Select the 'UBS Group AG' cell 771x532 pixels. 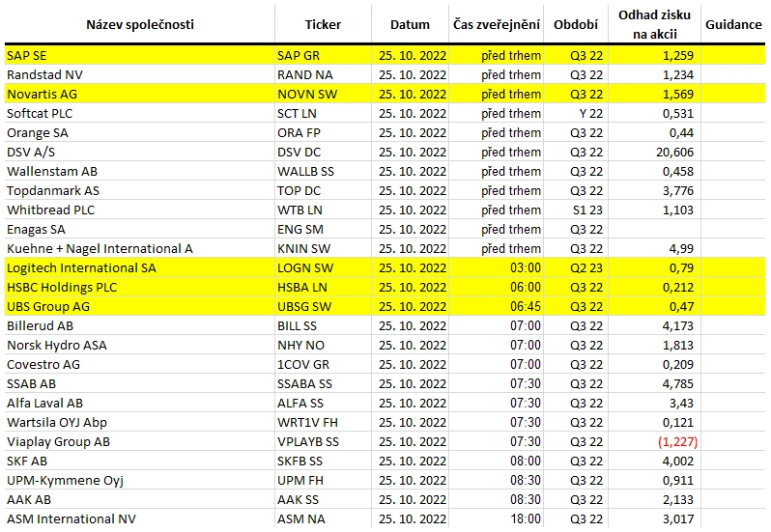[140, 306]
